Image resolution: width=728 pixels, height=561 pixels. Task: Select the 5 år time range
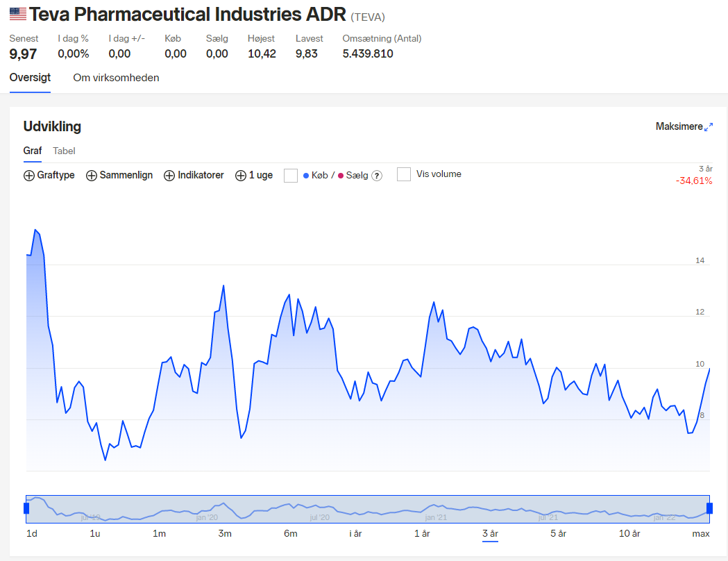558,534
